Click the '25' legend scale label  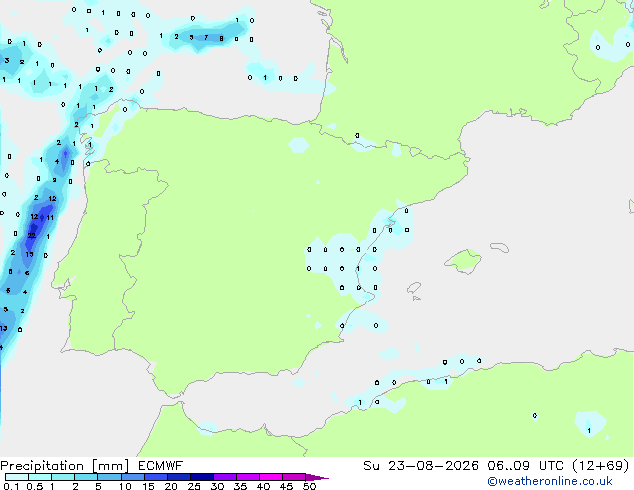pos(194,486)
